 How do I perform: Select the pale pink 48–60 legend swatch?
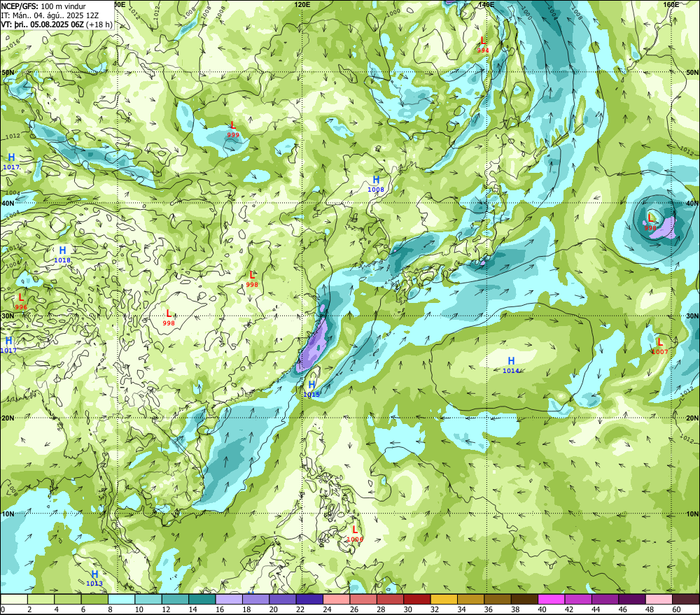659,599
